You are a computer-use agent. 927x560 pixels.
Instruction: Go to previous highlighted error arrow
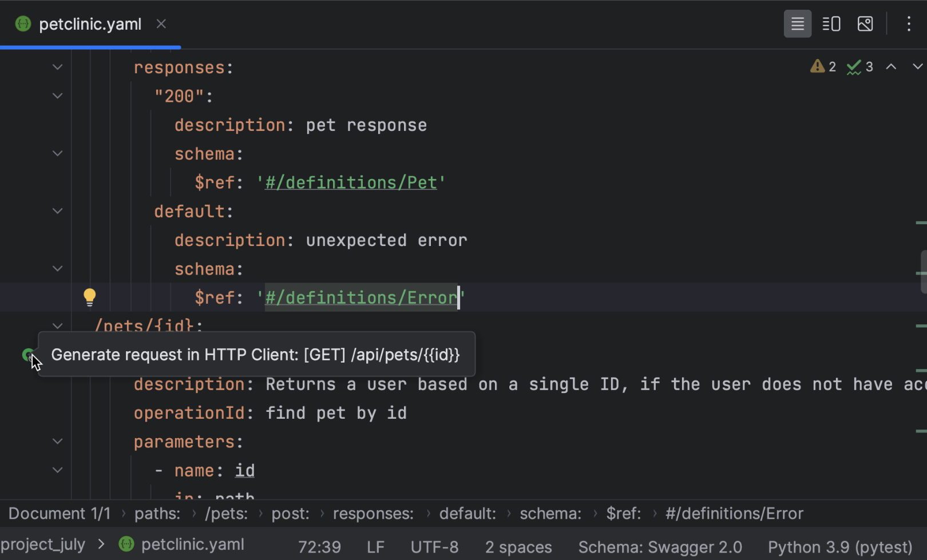coord(891,67)
